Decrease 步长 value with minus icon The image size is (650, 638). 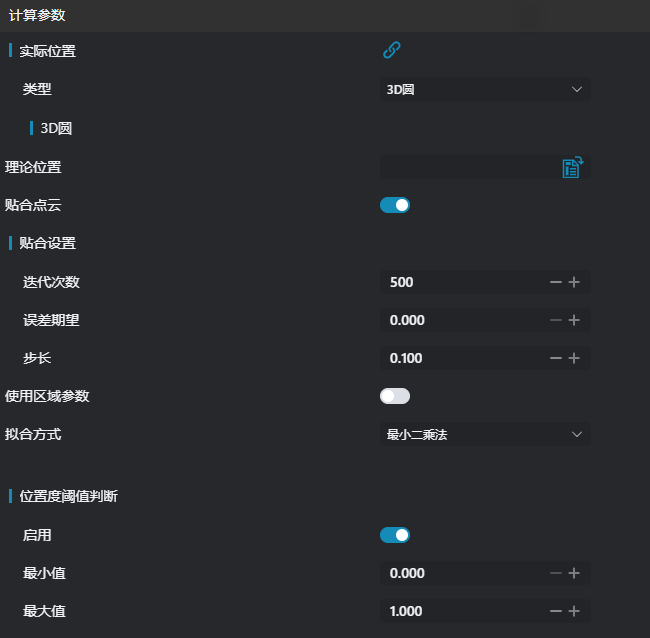(556, 358)
